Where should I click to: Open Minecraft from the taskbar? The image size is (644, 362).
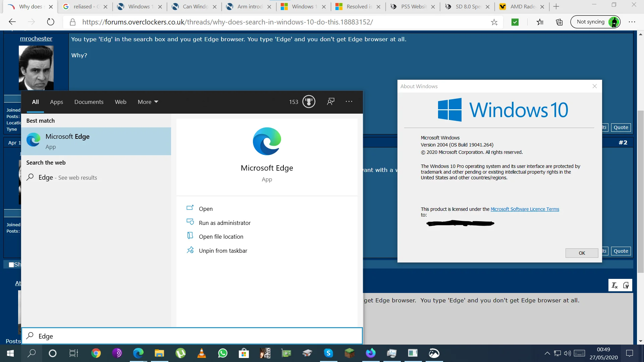click(350, 353)
